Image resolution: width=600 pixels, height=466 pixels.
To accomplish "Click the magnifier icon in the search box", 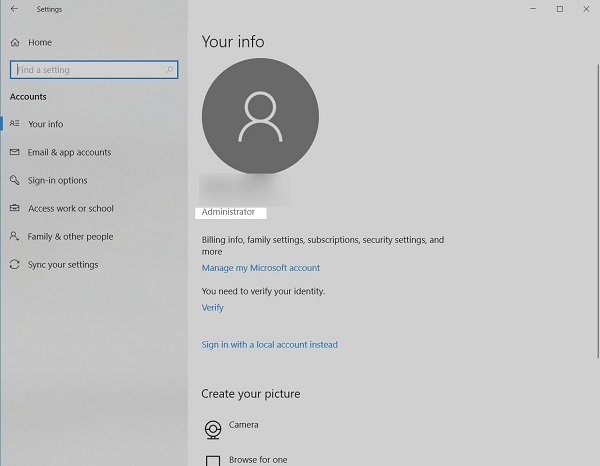I will pos(170,70).
